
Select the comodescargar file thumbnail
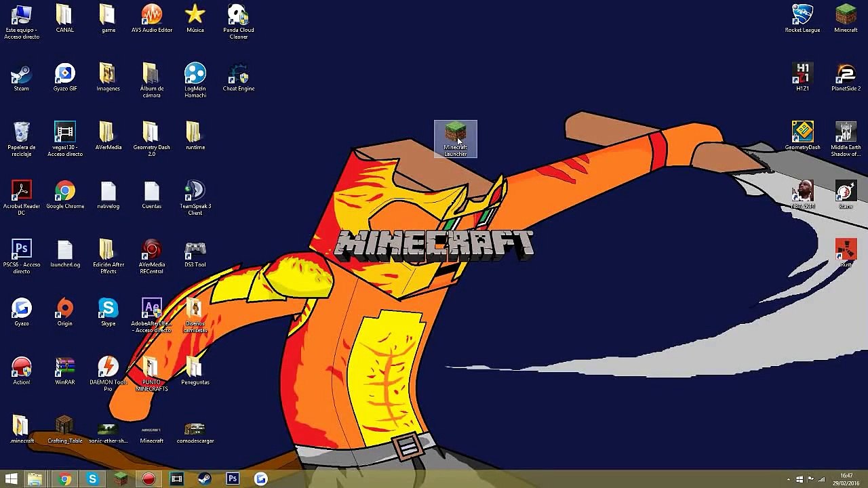(x=195, y=432)
